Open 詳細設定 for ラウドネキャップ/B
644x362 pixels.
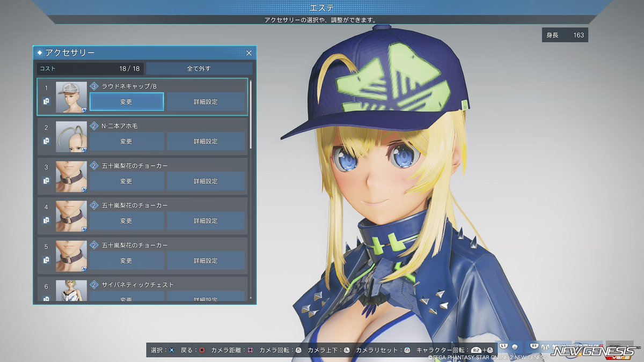pos(206,102)
